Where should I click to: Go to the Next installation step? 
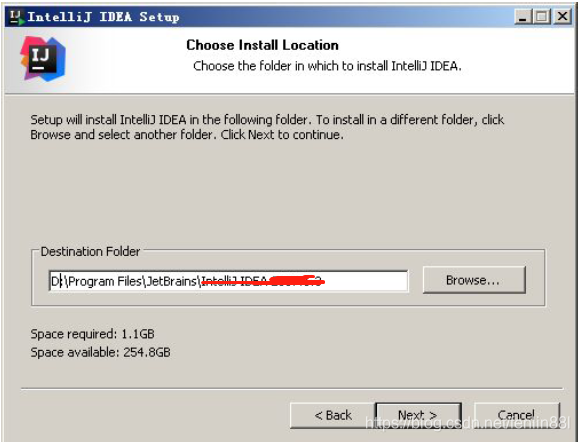(x=418, y=415)
